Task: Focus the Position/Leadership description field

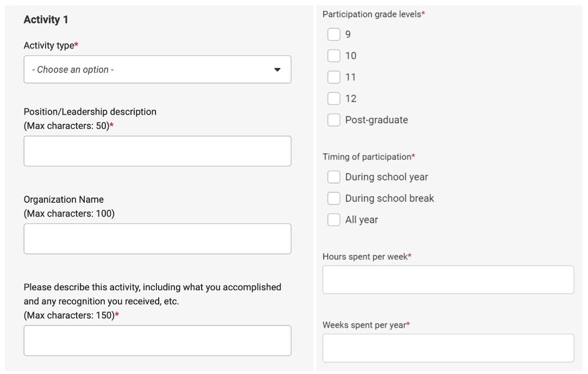Action: 157,151
